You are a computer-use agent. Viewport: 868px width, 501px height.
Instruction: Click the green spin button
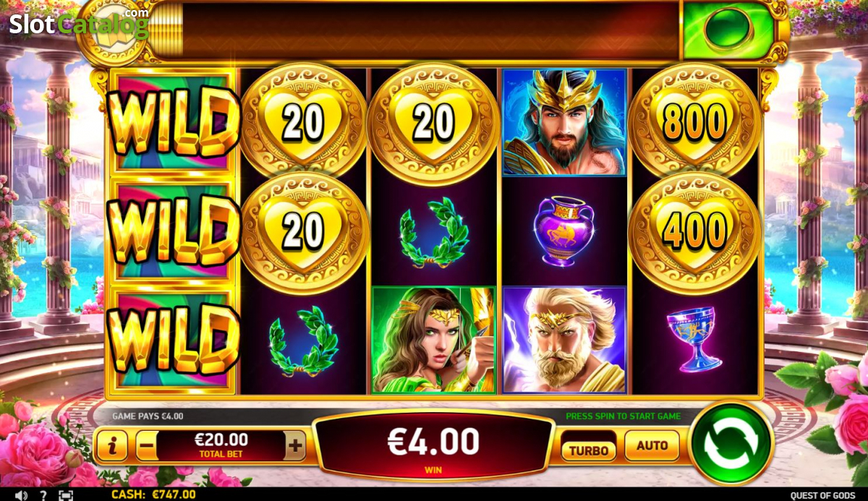[x=732, y=442]
